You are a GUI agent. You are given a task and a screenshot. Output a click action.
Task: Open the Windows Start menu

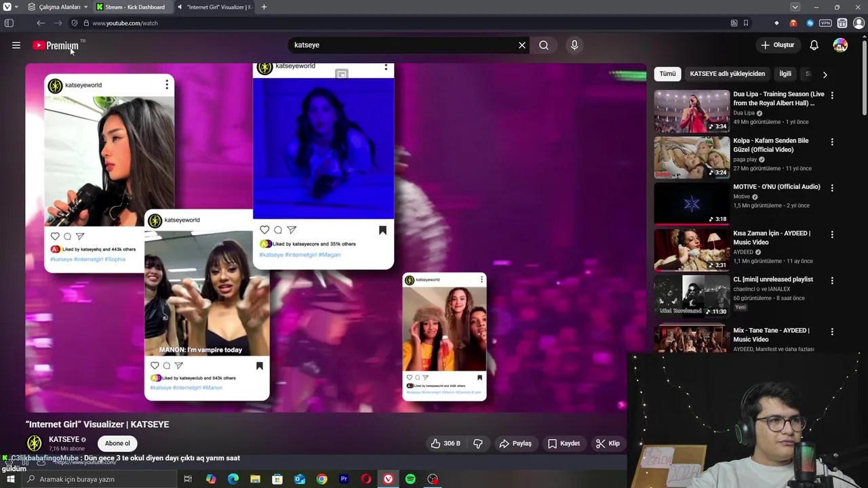10,479
